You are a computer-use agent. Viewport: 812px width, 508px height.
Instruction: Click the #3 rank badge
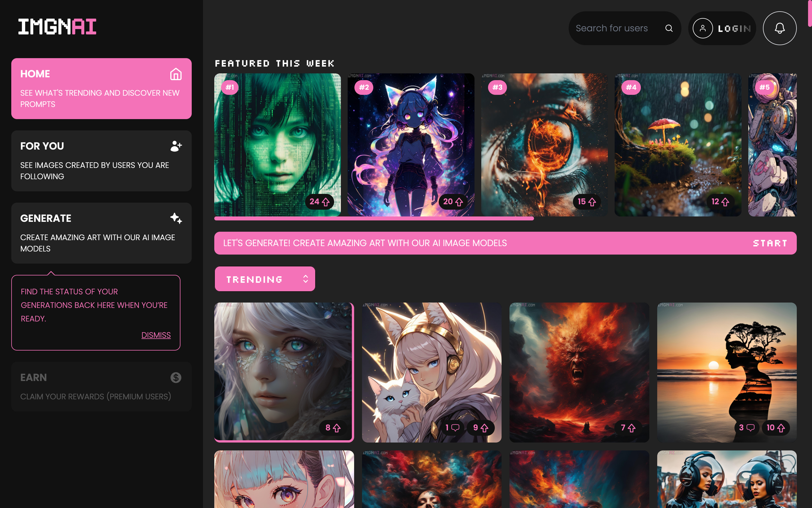(x=497, y=87)
